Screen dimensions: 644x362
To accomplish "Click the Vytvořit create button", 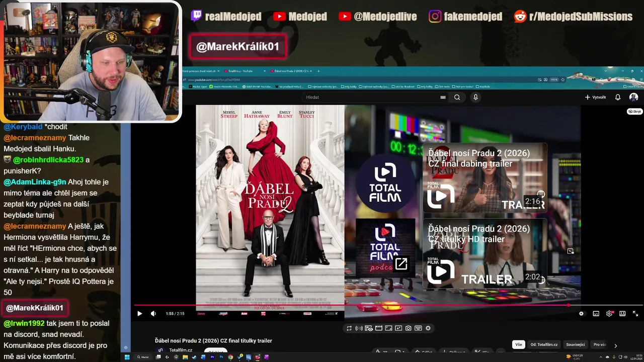I will 596,97.
